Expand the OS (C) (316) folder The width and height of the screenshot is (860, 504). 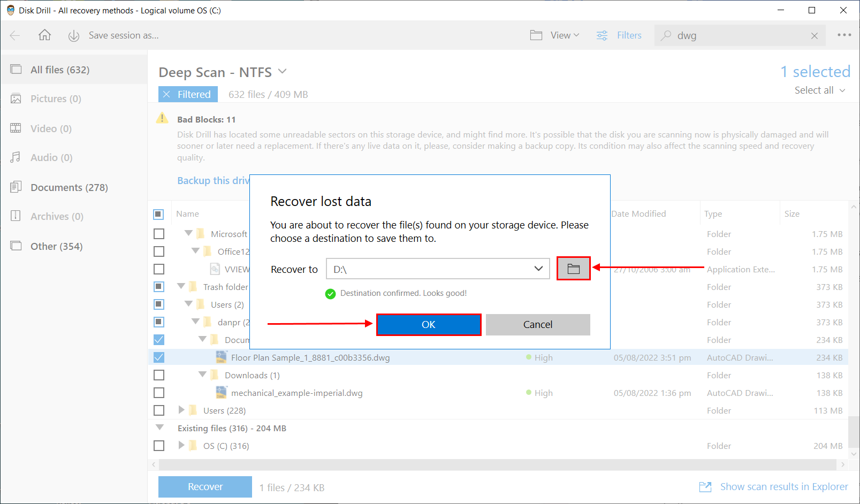pyautogui.click(x=181, y=445)
